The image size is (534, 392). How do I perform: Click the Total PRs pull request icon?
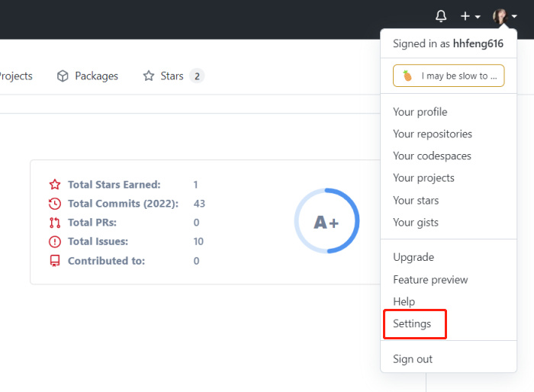pyautogui.click(x=55, y=223)
